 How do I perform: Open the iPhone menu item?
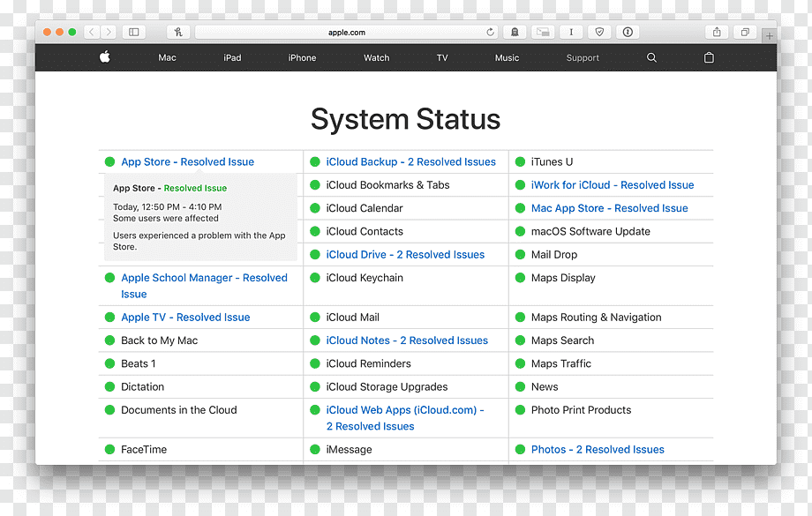coord(303,57)
